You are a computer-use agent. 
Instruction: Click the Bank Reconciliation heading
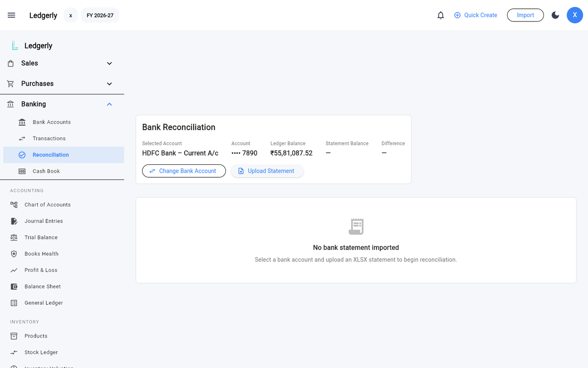(179, 127)
